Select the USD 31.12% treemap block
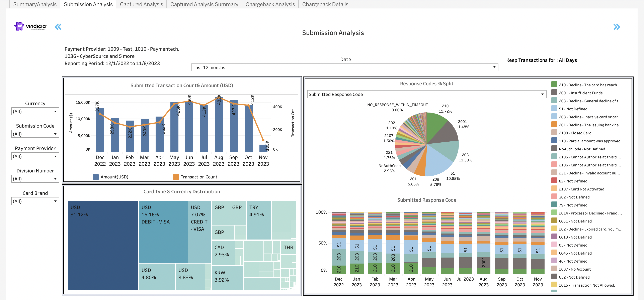Viewport: 644px width, 300px height. pos(103,245)
